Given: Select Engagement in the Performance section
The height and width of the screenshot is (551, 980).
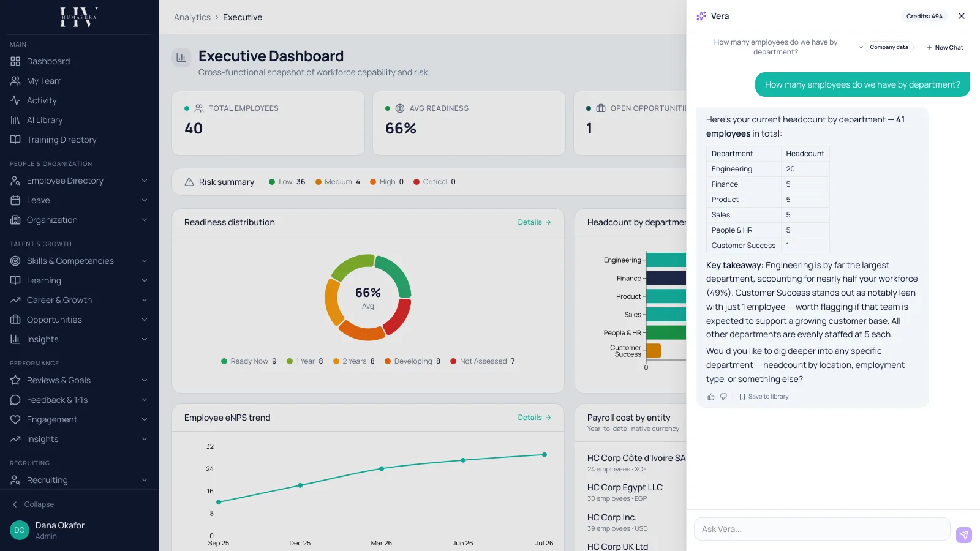Looking at the screenshot, I should point(80,419).
